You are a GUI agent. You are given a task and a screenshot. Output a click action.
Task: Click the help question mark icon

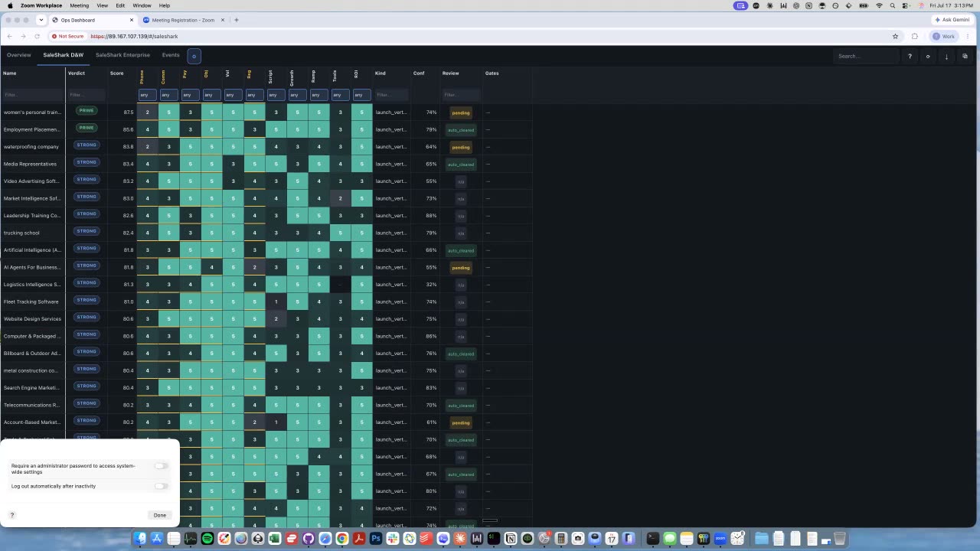click(x=910, y=56)
